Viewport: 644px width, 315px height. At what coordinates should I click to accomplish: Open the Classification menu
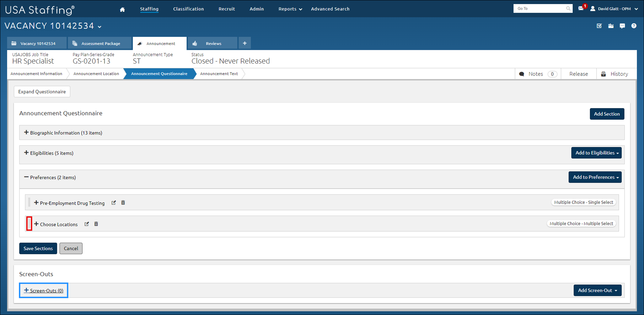tap(188, 9)
